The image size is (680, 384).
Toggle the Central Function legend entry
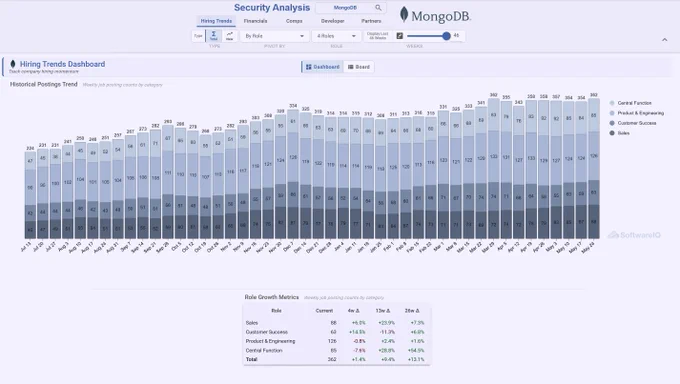pos(631,103)
